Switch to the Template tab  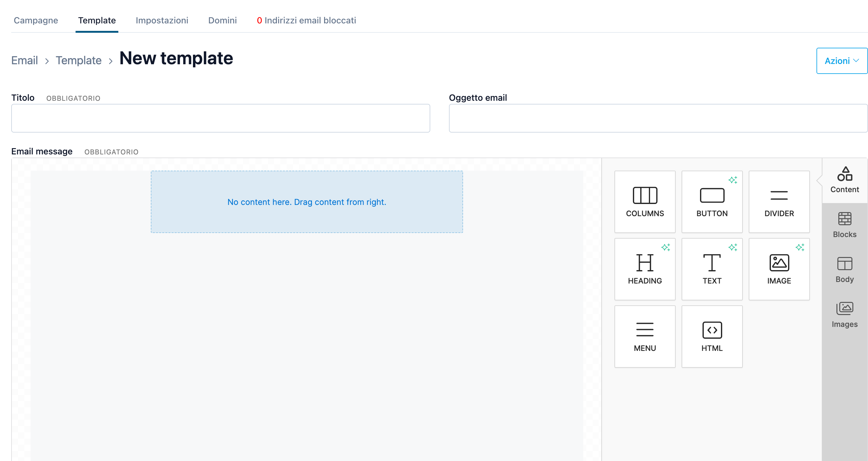coord(97,20)
